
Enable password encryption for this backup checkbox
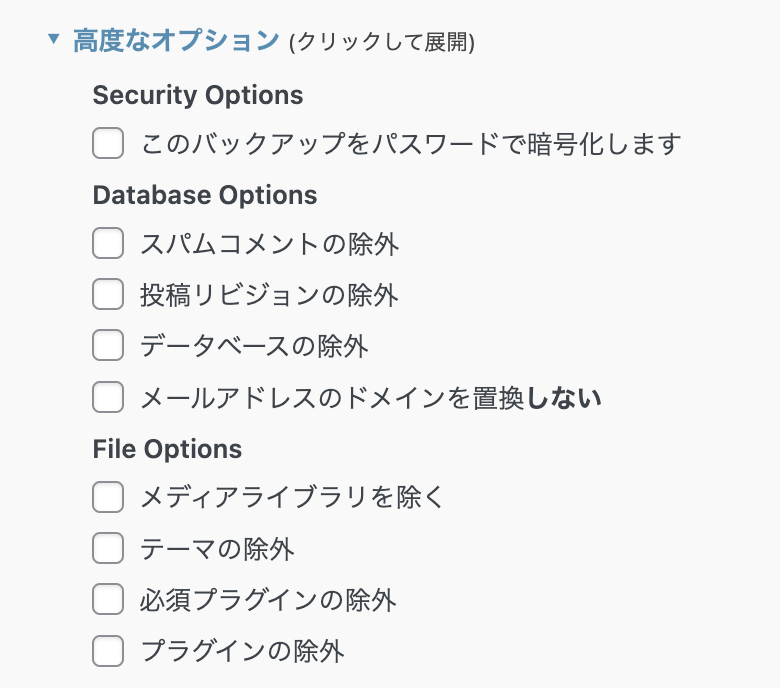pos(108,143)
